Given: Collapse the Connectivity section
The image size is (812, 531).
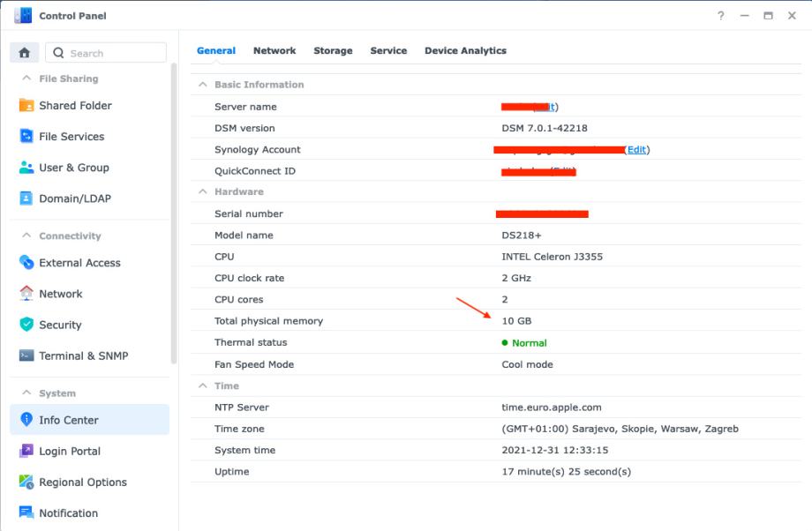Looking at the screenshot, I should coord(26,236).
